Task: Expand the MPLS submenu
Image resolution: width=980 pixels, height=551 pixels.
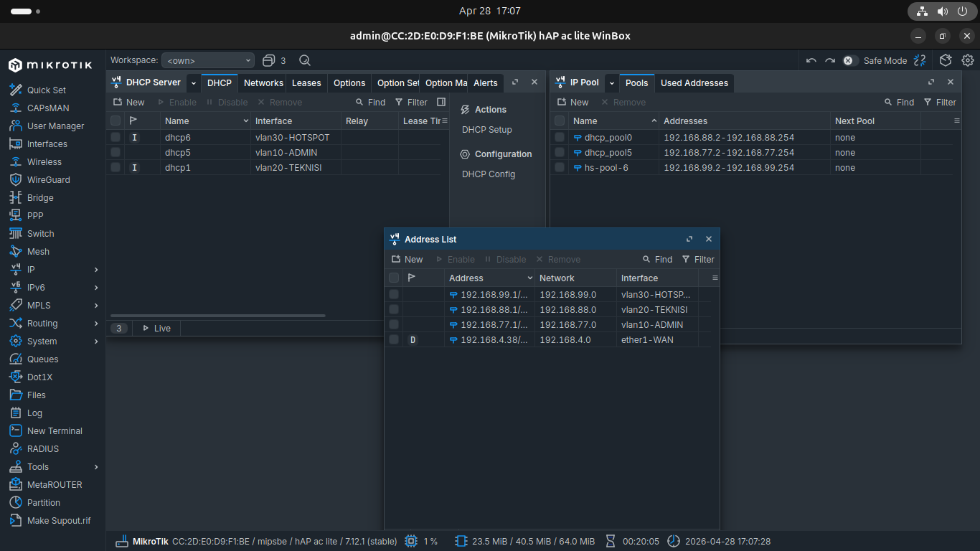Action: [96, 305]
